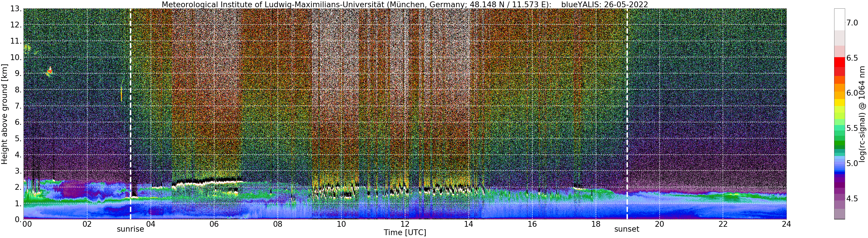Click the x-axis tick label '02'
The width and height of the screenshot is (868, 238).
point(87,224)
